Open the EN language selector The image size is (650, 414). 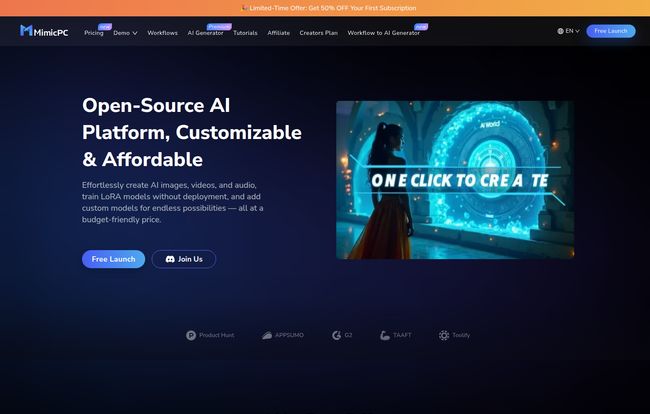point(568,31)
